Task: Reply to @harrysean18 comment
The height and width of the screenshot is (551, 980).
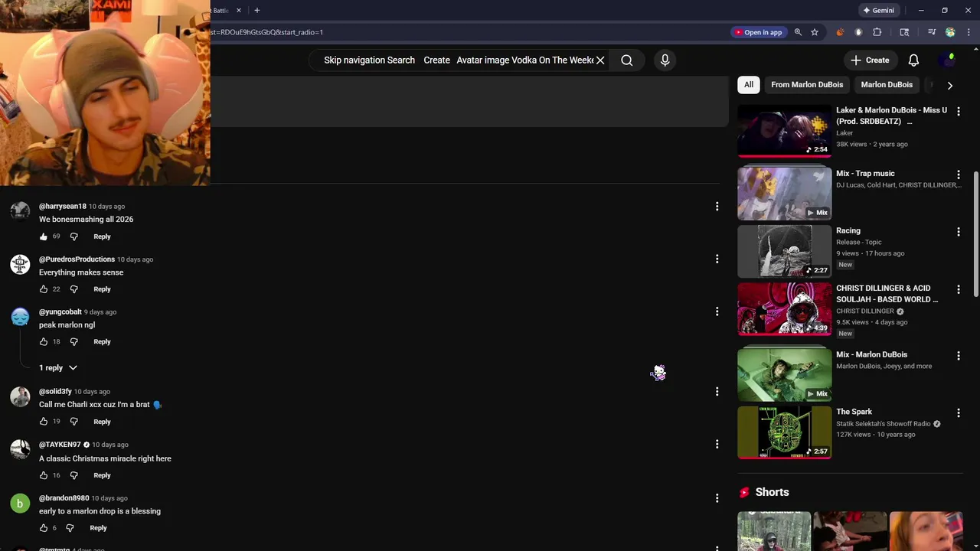Action: [102, 236]
